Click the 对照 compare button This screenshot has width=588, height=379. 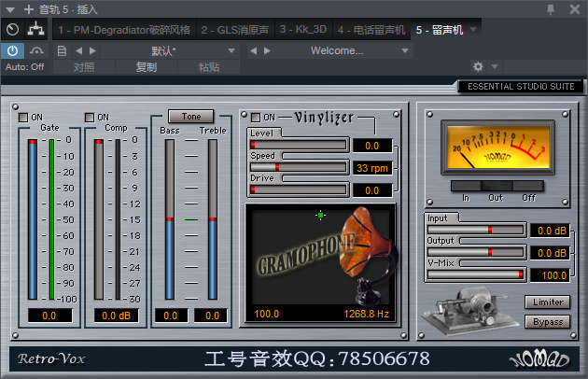(x=84, y=67)
